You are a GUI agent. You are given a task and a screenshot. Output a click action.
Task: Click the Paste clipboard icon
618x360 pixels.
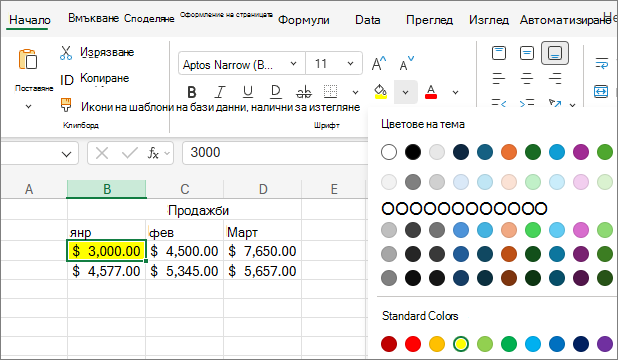coord(28,60)
